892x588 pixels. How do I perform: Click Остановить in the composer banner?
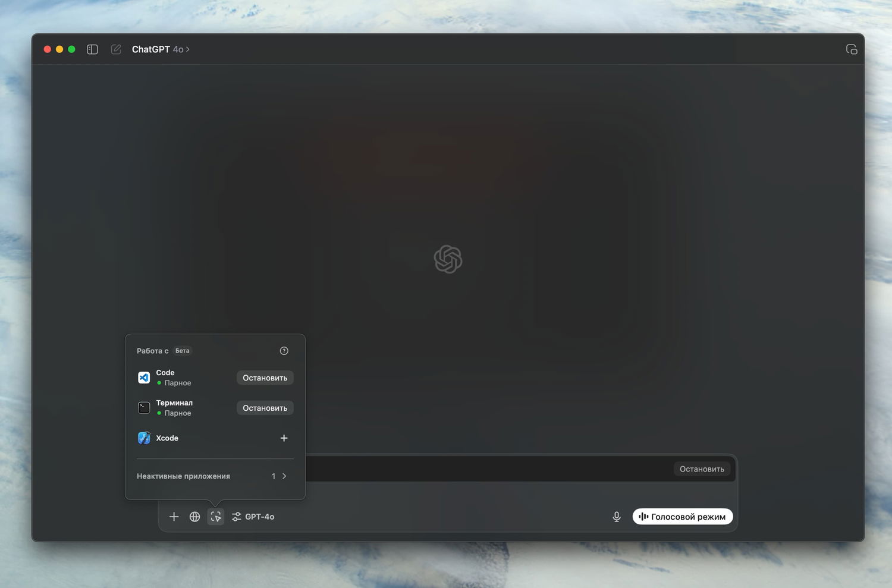702,469
